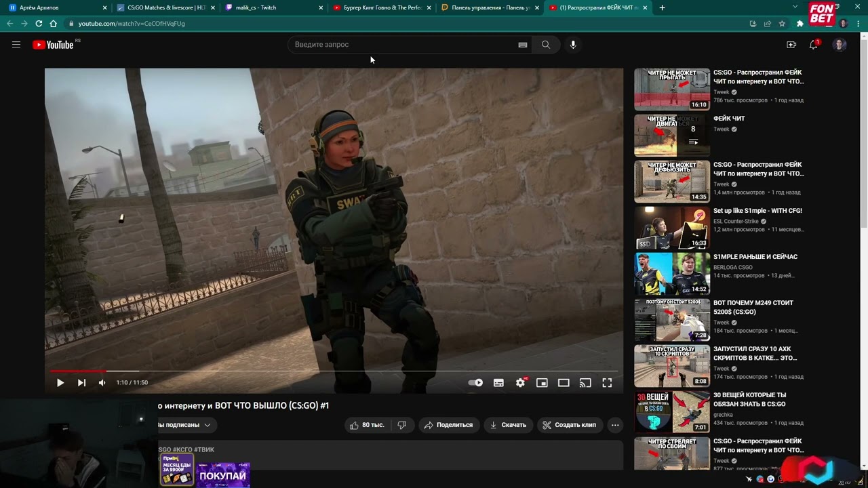The width and height of the screenshot is (868, 488).
Task: Open the 14:35 ДЕФЬЮЗИТЬ thumbnail video
Action: coord(672,182)
